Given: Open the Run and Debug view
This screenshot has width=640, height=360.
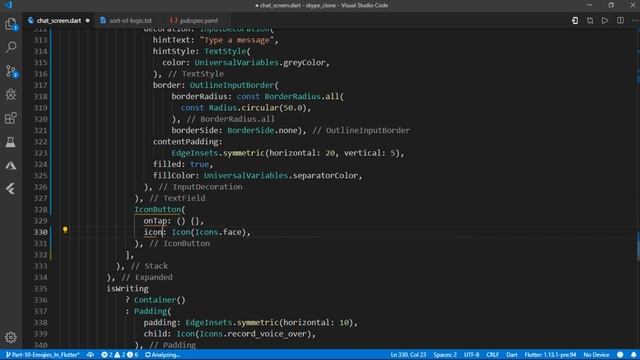Looking at the screenshot, I should (x=11, y=95).
